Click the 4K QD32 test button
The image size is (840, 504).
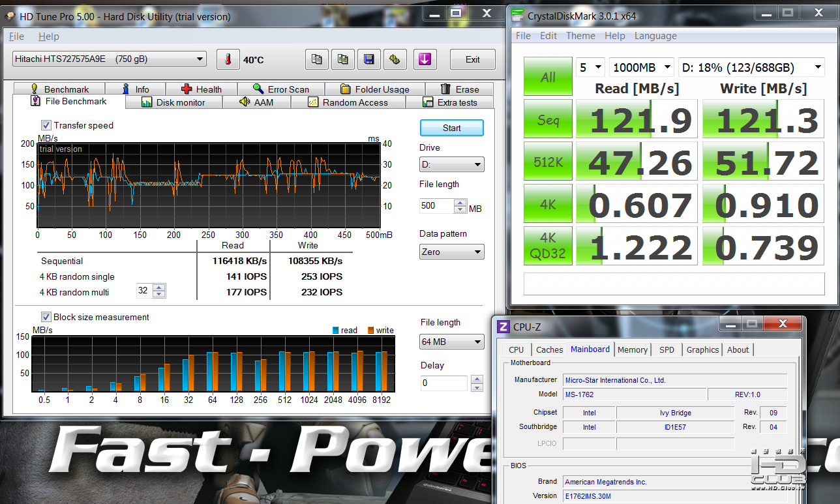pos(548,246)
